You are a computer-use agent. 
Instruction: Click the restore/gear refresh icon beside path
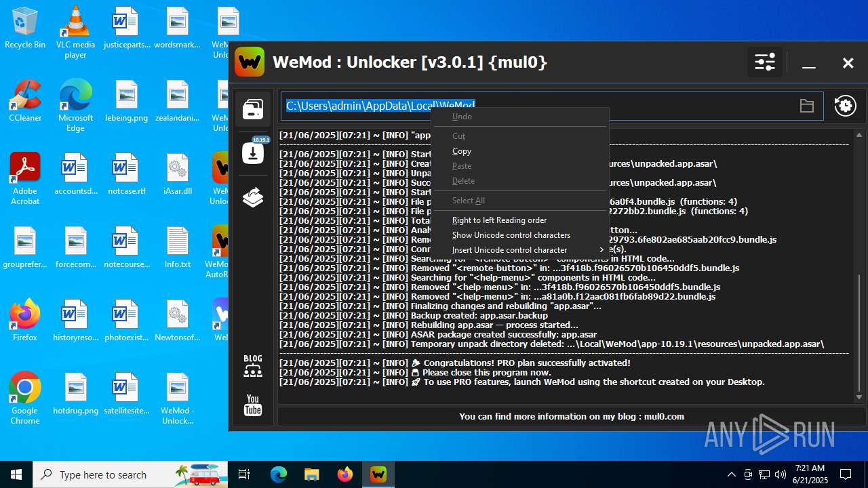pos(846,106)
